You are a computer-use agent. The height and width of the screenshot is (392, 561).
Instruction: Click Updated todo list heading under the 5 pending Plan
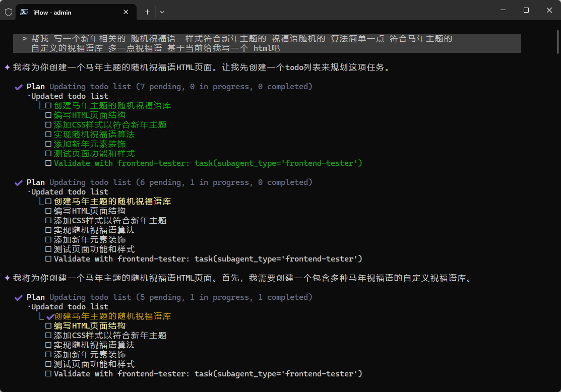(x=70, y=307)
